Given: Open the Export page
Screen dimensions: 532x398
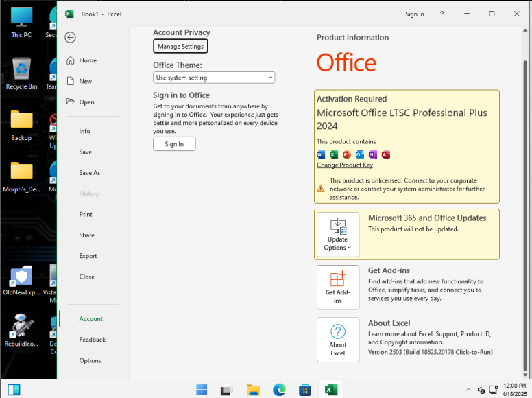Looking at the screenshot, I should pos(88,256).
